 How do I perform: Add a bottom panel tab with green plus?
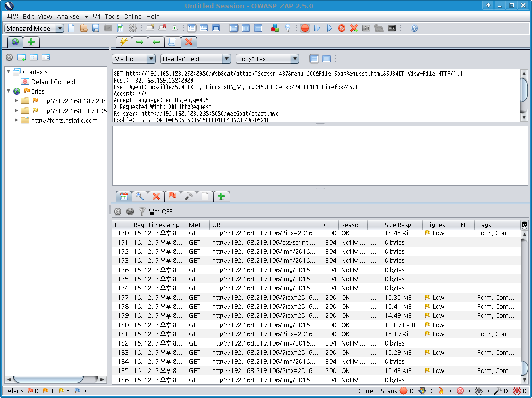tap(221, 196)
